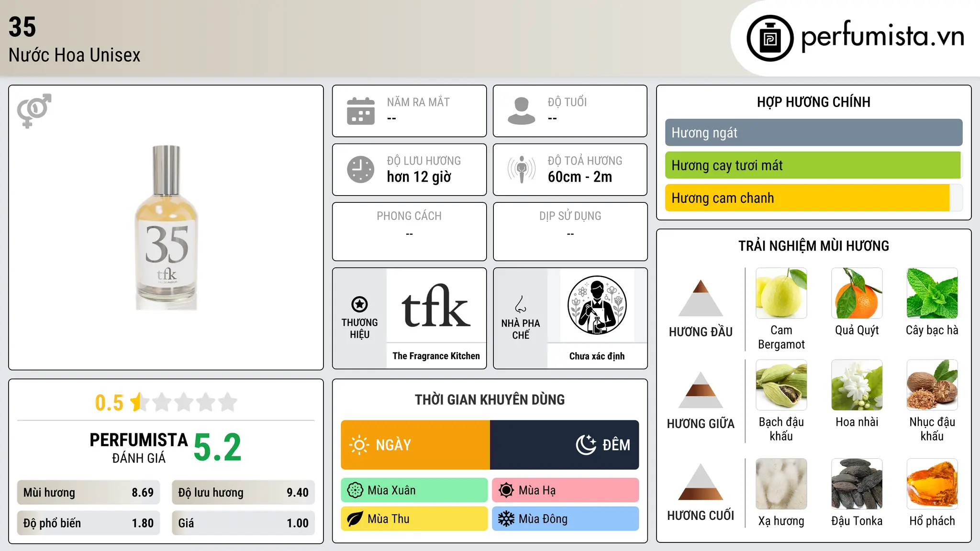Click the perfumer illustration circle icon
This screenshot has height=551, width=980.
click(x=597, y=305)
